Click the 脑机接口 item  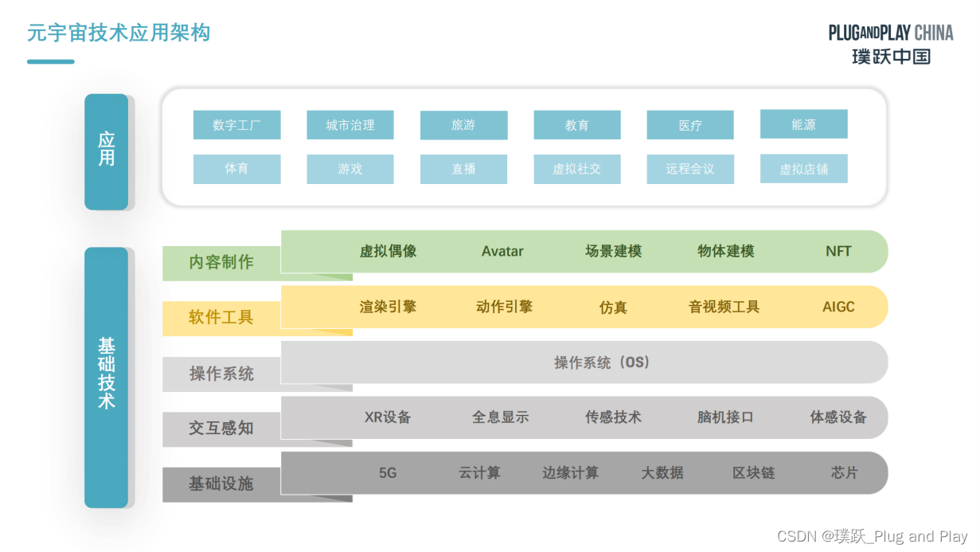[x=725, y=417]
